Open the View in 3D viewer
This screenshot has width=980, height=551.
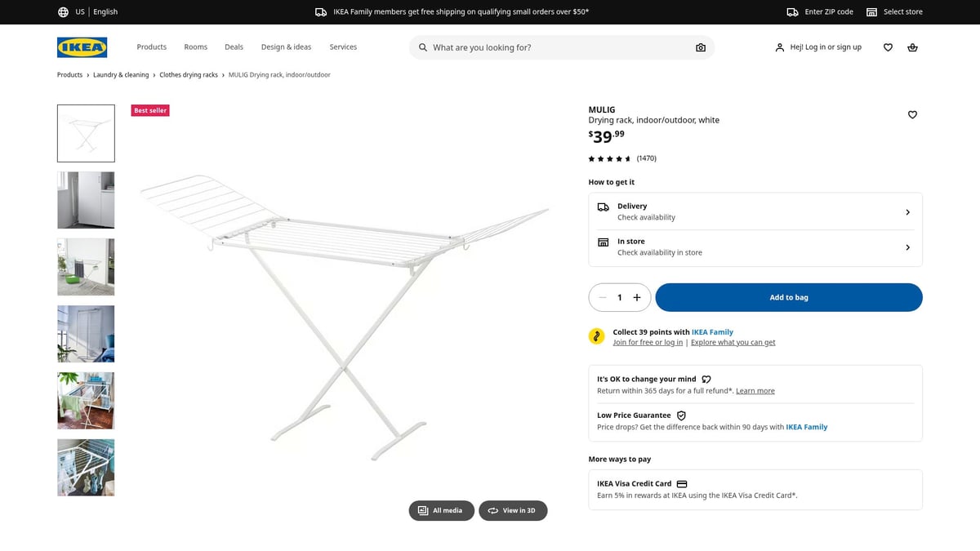[513, 510]
